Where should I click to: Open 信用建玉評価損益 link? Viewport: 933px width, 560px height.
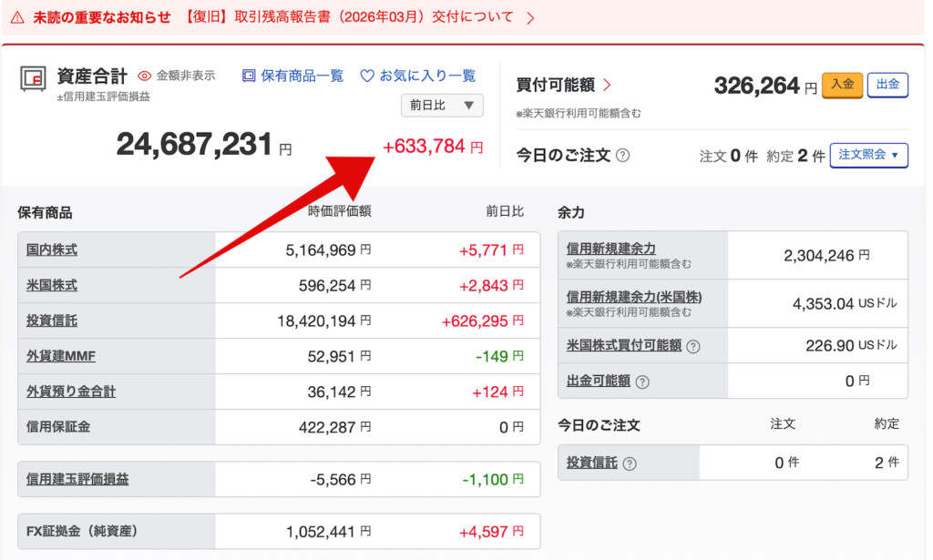click(x=77, y=479)
